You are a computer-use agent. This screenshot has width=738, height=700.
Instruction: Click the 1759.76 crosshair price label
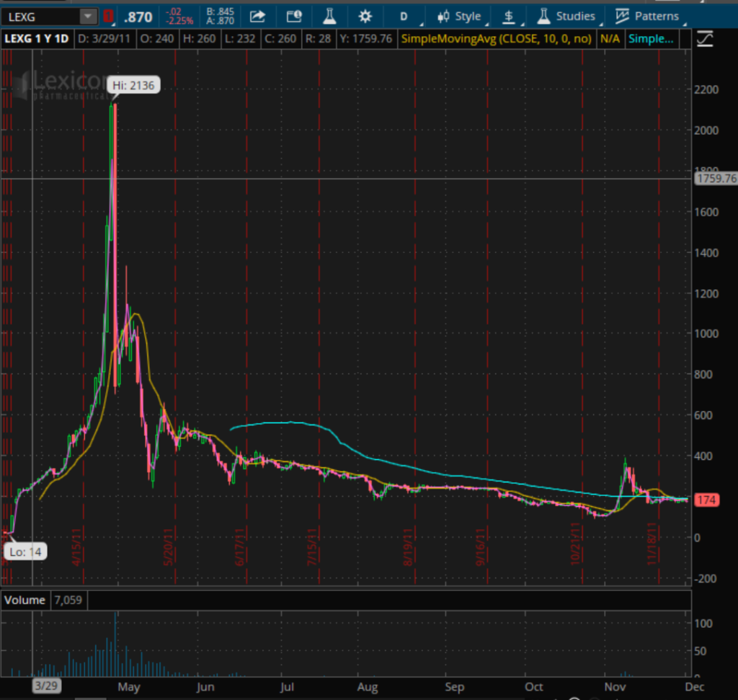[716, 178]
